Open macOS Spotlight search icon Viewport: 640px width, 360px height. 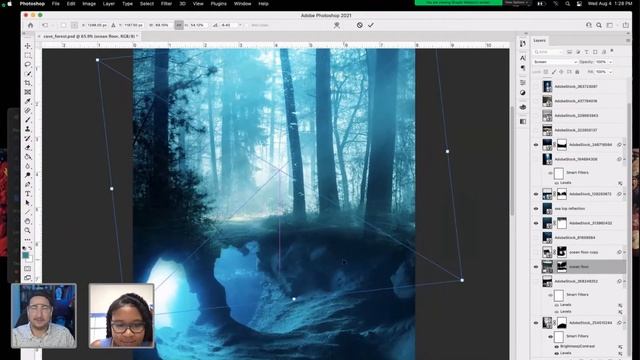567,4
